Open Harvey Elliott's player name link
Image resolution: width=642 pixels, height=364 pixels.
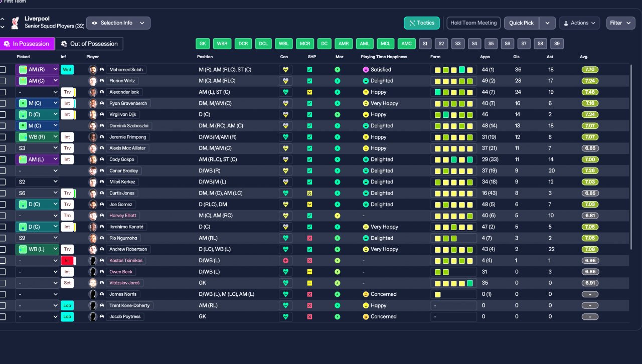point(123,216)
